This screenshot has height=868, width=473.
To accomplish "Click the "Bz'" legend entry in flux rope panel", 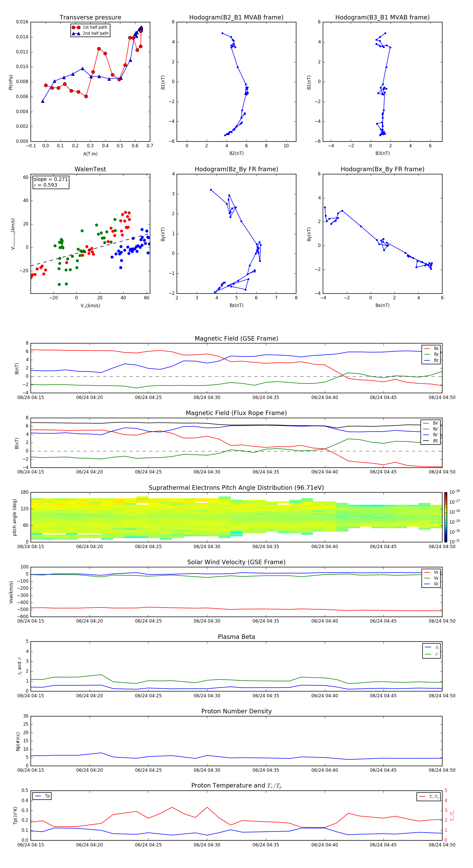I will [x=431, y=435].
